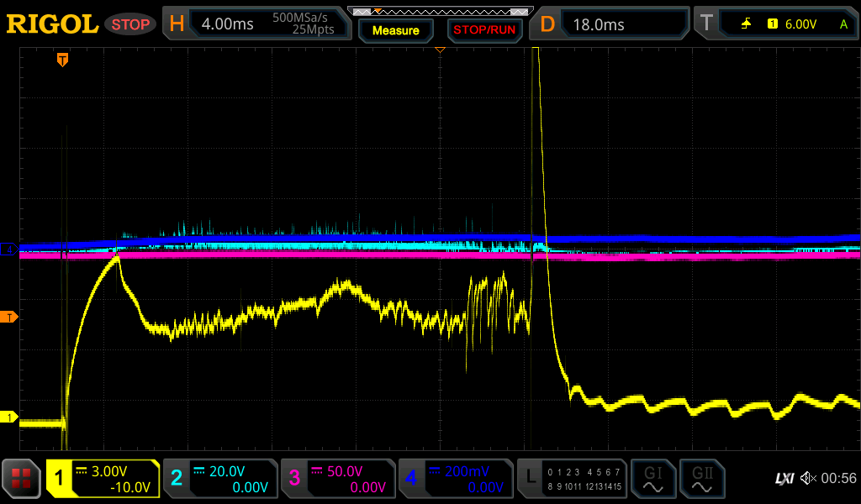Open the delay 18.0ms setting
The width and height of the screenshot is (861, 504).
tap(611, 24)
